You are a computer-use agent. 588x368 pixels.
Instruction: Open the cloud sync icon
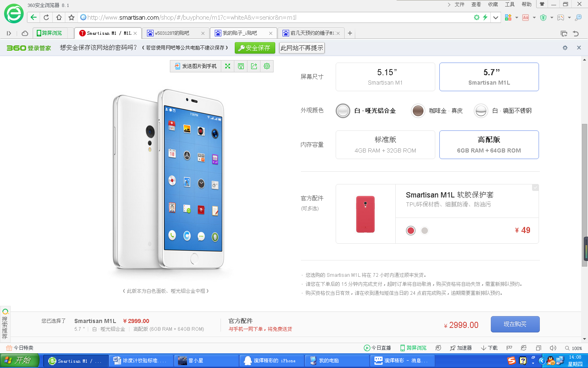(25, 33)
